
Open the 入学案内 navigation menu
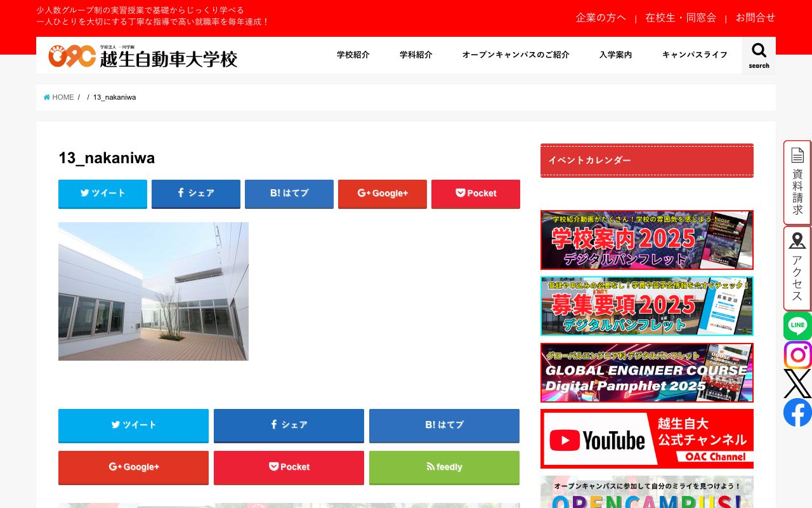coord(615,55)
